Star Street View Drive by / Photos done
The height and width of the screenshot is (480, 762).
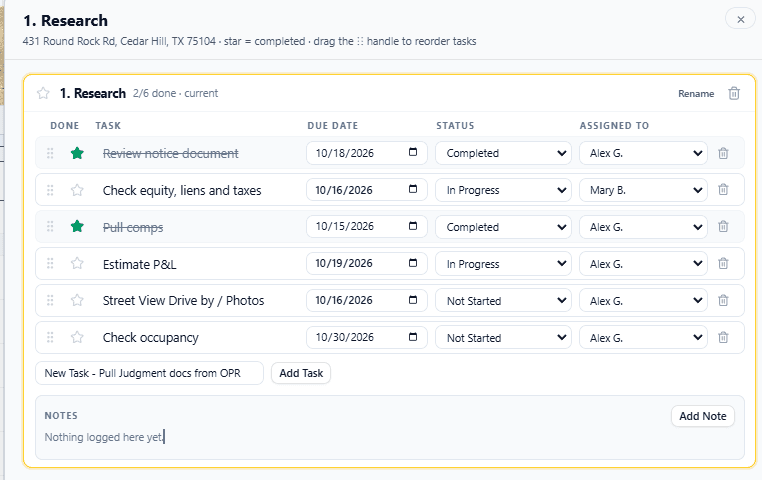tap(77, 300)
